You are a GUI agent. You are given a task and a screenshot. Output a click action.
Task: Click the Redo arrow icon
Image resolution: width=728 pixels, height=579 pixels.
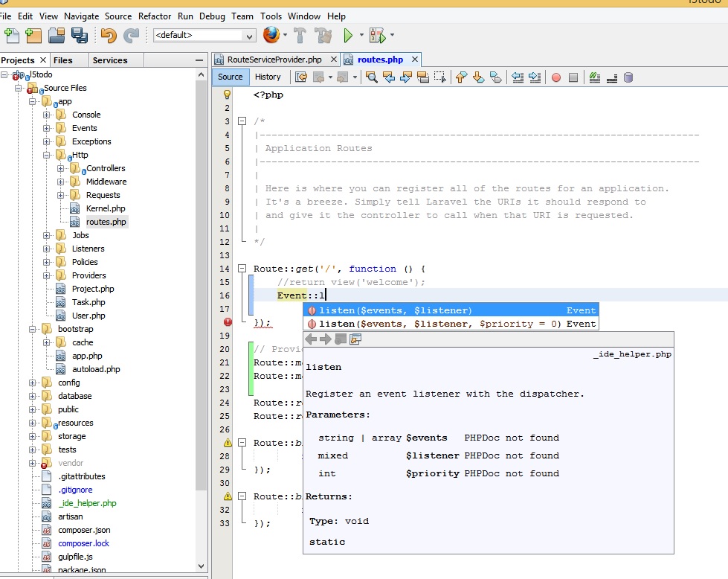pos(132,35)
